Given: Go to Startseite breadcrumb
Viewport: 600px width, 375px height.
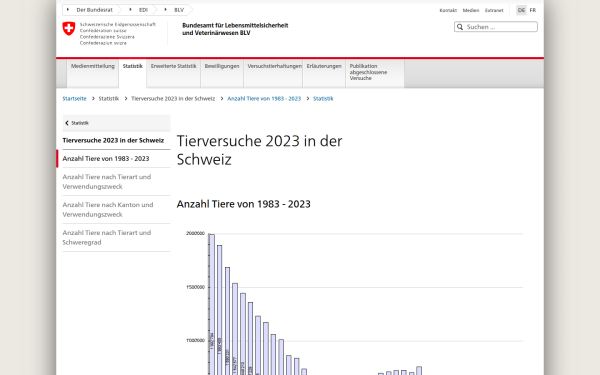Looking at the screenshot, I should tap(74, 99).
